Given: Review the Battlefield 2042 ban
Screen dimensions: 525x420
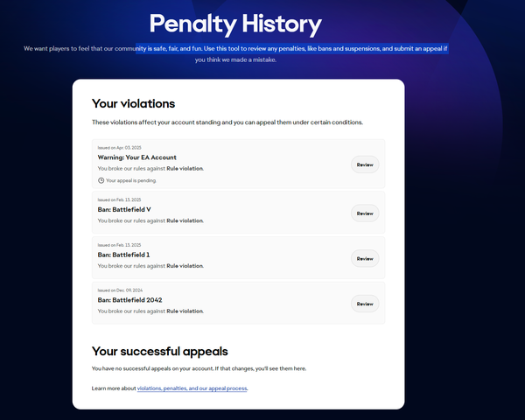Looking at the screenshot, I should (364, 304).
